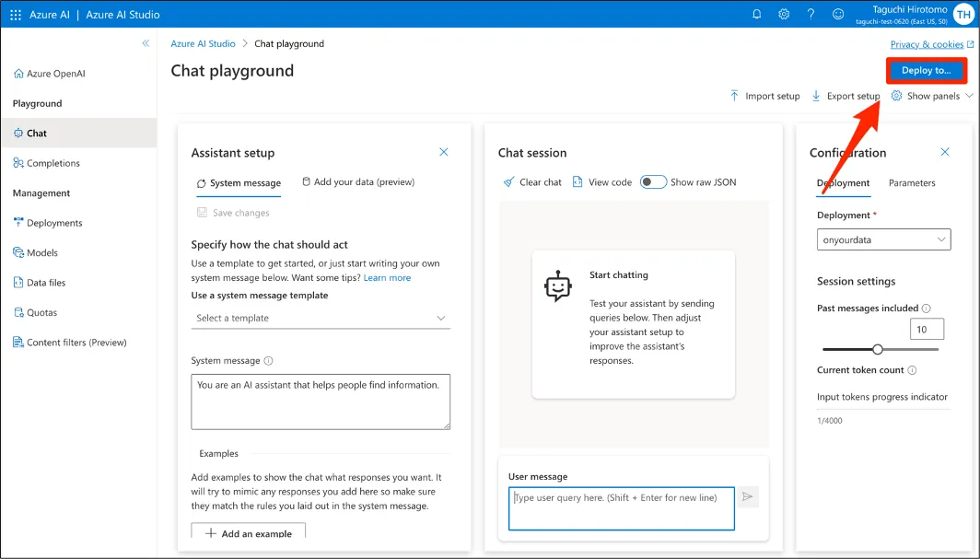Expand the system message template dropdown

click(321, 318)
